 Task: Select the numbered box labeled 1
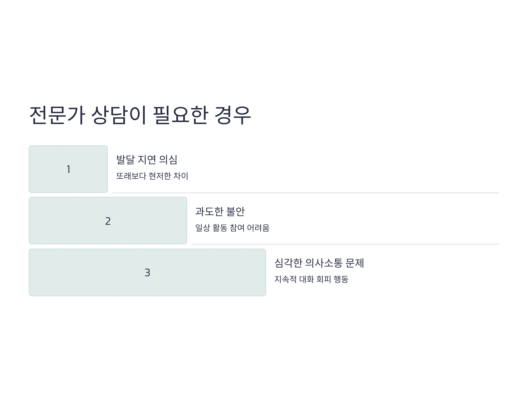pyautogui.click(x=68, y=169)
